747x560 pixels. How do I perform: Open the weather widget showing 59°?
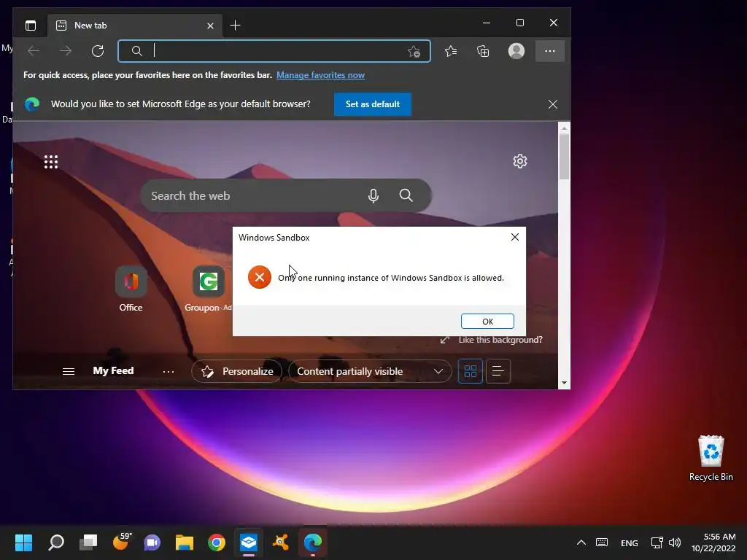(x=122, y=542)
